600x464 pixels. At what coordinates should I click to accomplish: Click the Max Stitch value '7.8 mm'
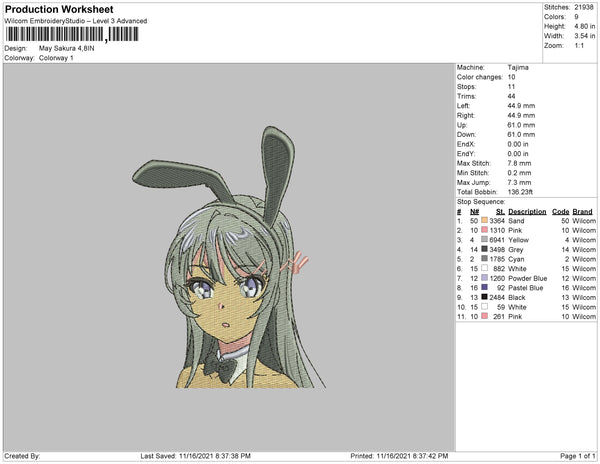pos(520,163)
